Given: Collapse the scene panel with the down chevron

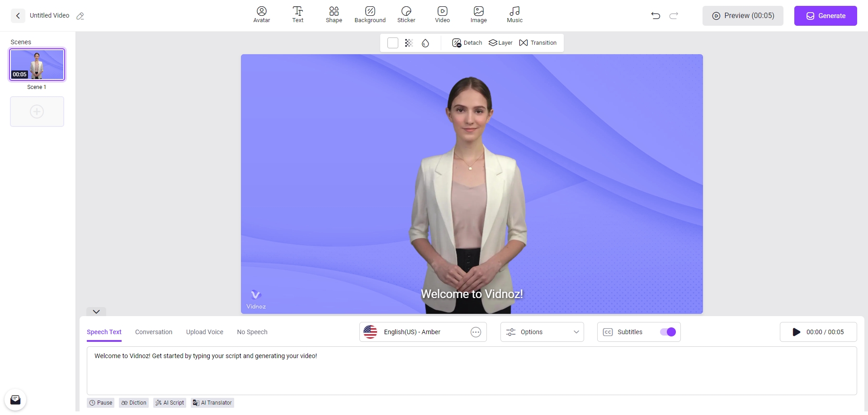Looking at the screenshot, I should tap(96, 311).
